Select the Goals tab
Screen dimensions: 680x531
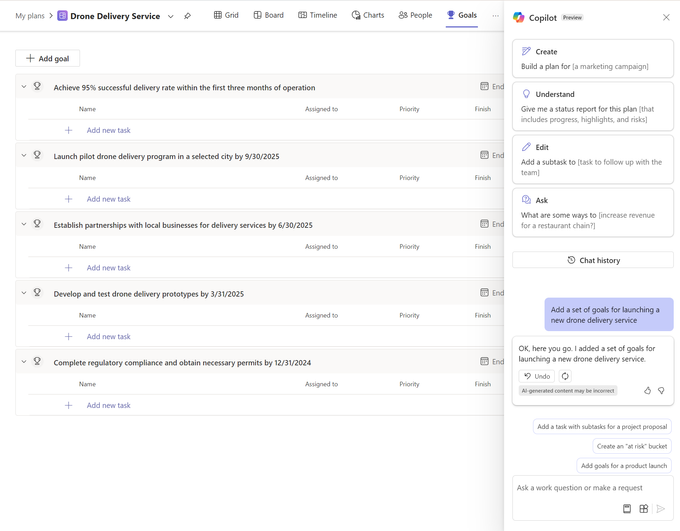(462, 15)
